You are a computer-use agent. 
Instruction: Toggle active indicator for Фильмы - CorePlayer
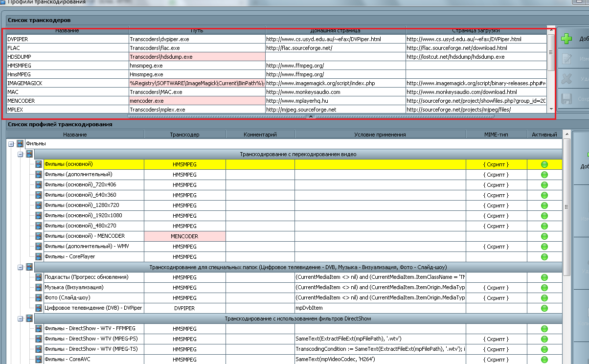click(x=544, y=257)
